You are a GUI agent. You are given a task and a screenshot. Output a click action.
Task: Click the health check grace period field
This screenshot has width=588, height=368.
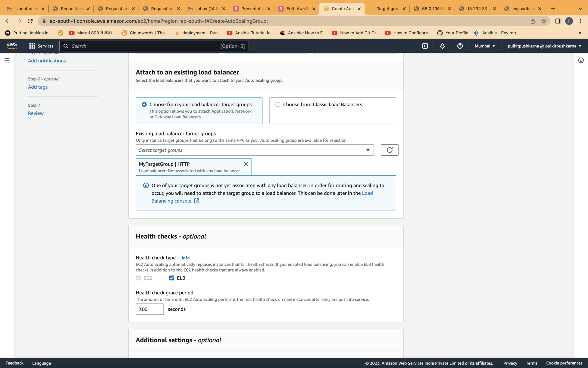click(149, 309)
